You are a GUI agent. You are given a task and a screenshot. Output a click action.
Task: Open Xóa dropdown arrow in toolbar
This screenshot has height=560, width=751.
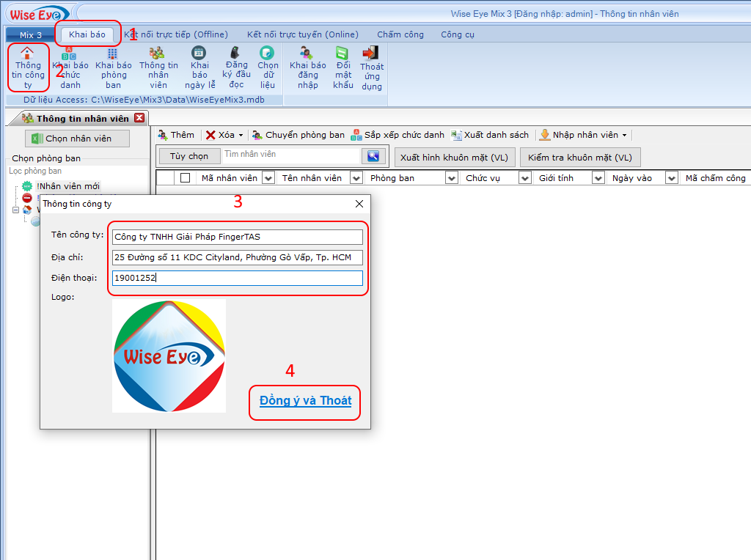point(241,136)
